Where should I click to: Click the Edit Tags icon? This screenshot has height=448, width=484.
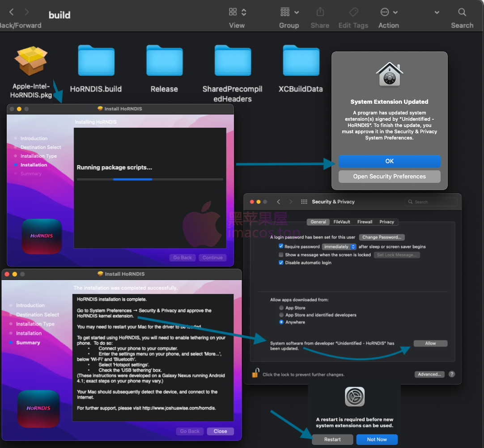point(353,12)
